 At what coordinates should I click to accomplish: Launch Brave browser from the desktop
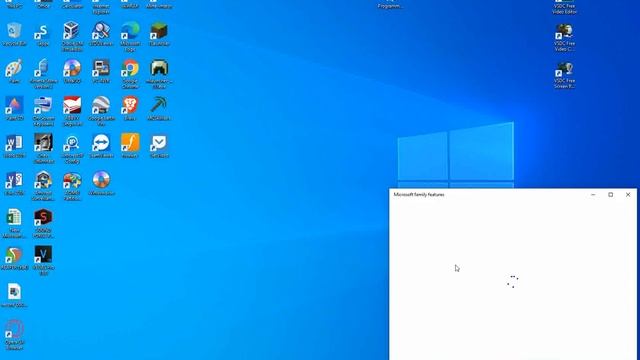(x=130, y=106)
